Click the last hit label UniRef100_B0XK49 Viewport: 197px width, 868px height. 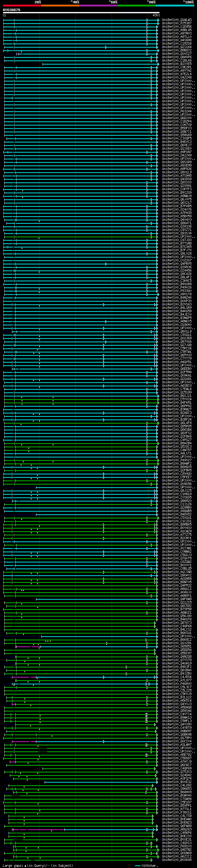[x=177, y=860]
